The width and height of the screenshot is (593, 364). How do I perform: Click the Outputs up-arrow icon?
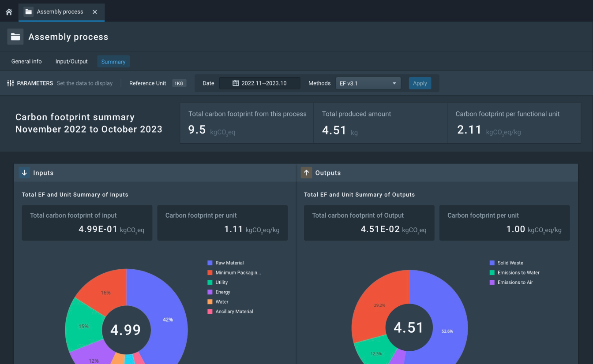(306, 173)
